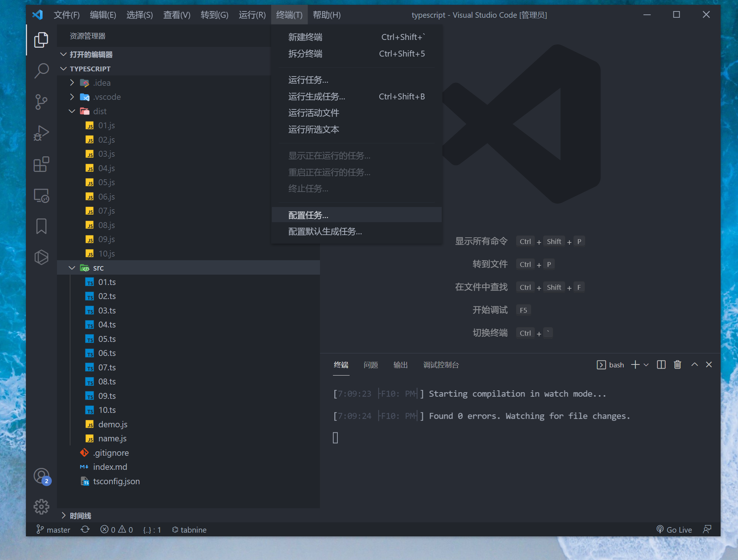Maximize the terminal panel size

694,365
